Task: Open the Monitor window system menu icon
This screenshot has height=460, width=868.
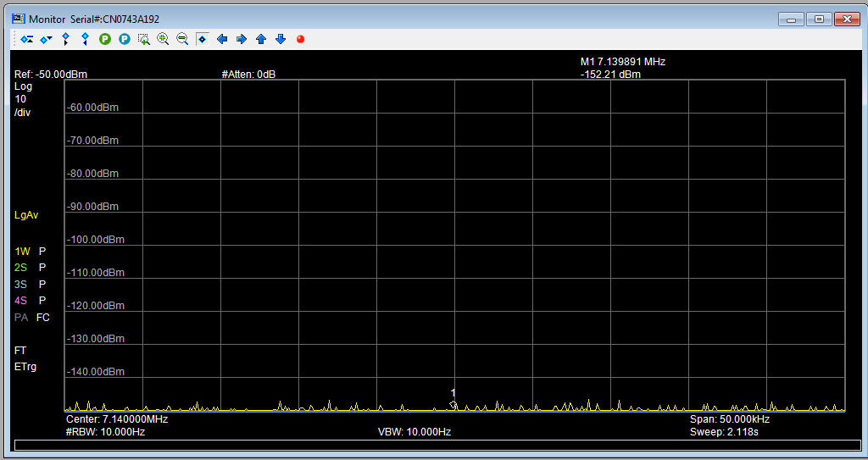Action: (x=18, y=18)
